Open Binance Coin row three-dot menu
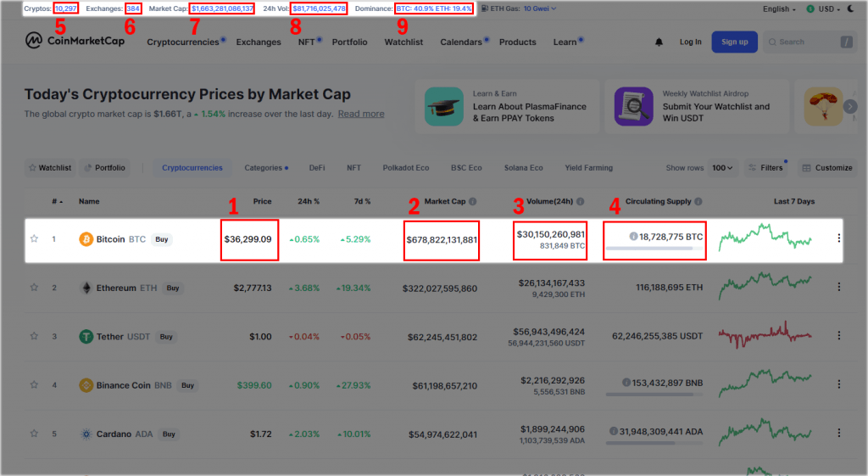Screen dimensions: 868x476 click(x=838, y=384)
